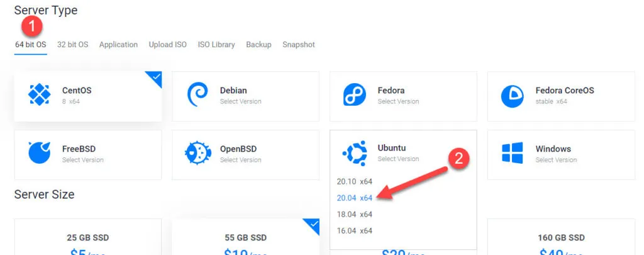Click the Windows logo icon
The image size is (644, 255).
[512, 153]
